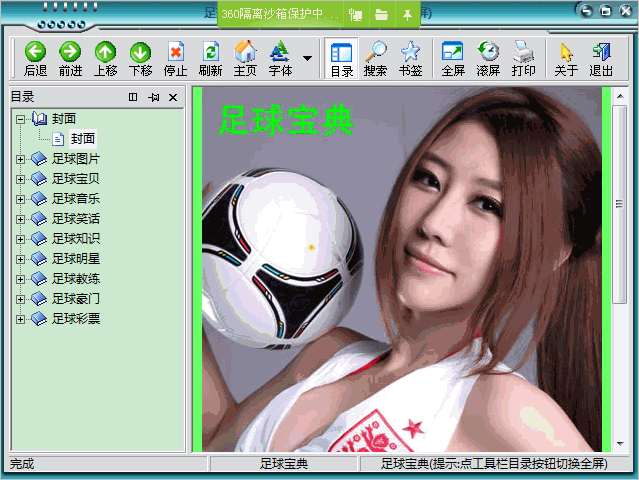Pin the 目录 panel with pushpin icon

coord(153,97)
